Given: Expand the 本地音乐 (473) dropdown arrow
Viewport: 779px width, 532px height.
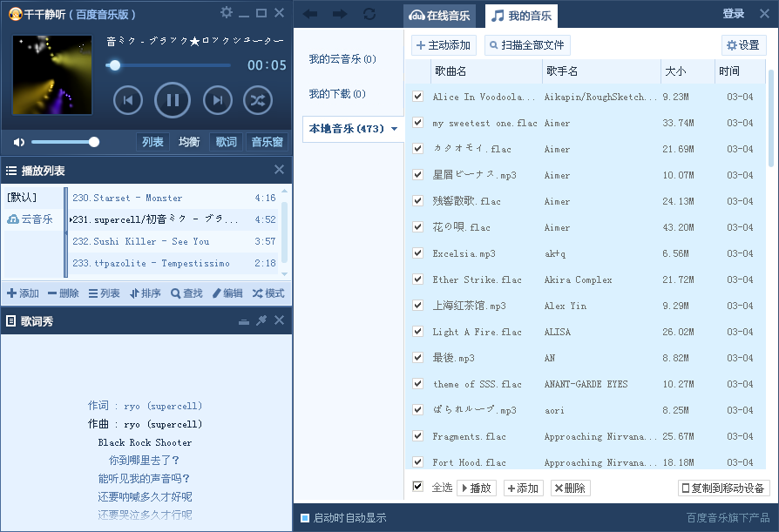Looking at the screenshot, I should click(394, 129).
